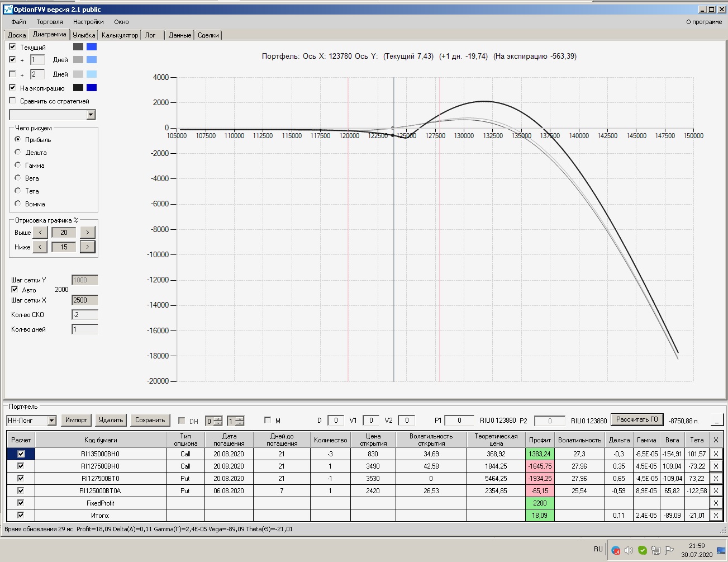Click the DH first spinner arrows
Screen dimensions: 728x562
coord(218,421)
